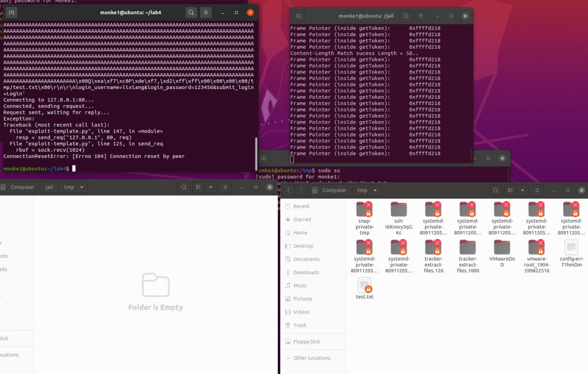
Task: Click search icon in the /jail terminal
Action: coord(406,16)
